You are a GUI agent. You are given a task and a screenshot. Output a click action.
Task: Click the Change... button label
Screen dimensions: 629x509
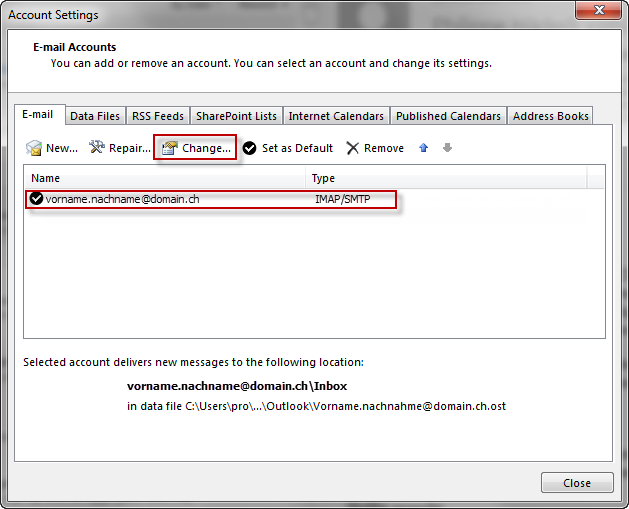point(206,148)
